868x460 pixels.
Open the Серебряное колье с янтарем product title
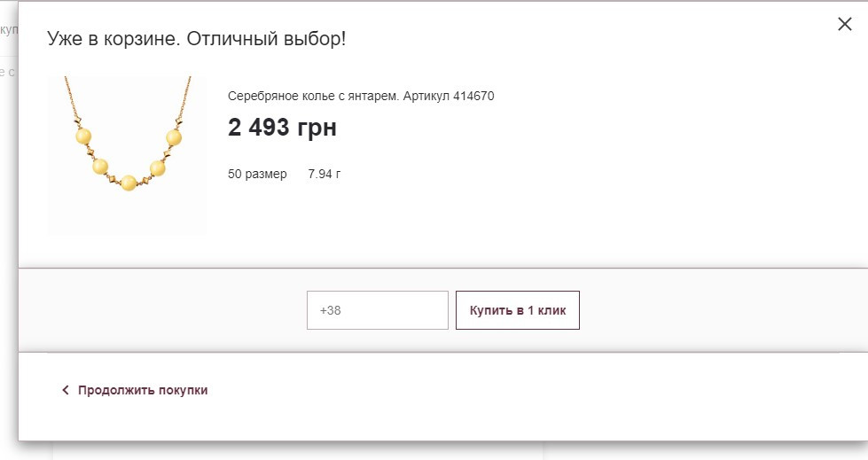coord(313,97)
